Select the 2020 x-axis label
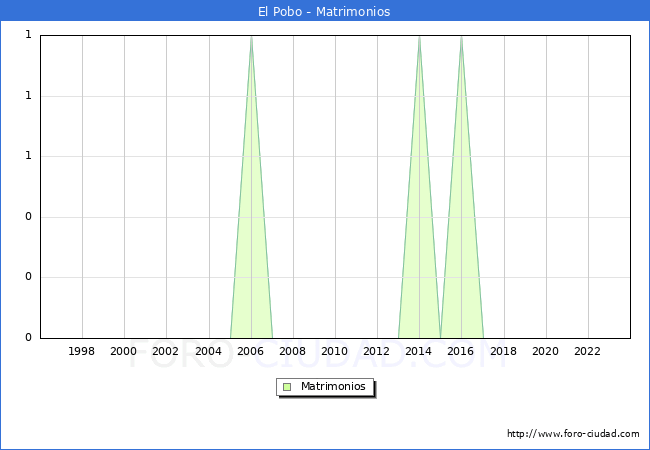The width and height of the screenshot is (650, 450). tap(546, 351)
